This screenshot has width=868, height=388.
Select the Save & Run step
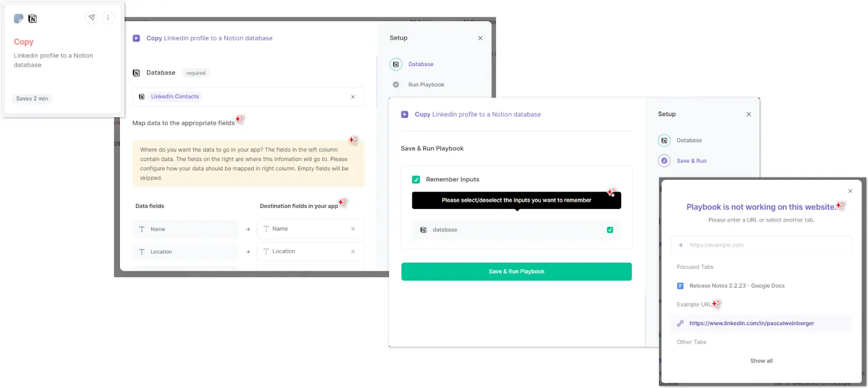coord(692,161)
